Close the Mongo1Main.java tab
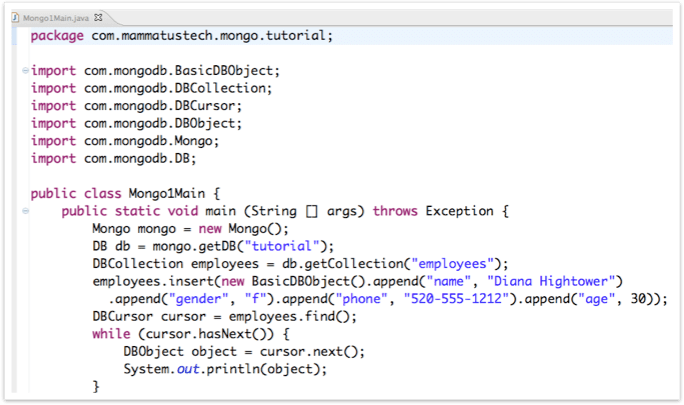 (98, 17)
